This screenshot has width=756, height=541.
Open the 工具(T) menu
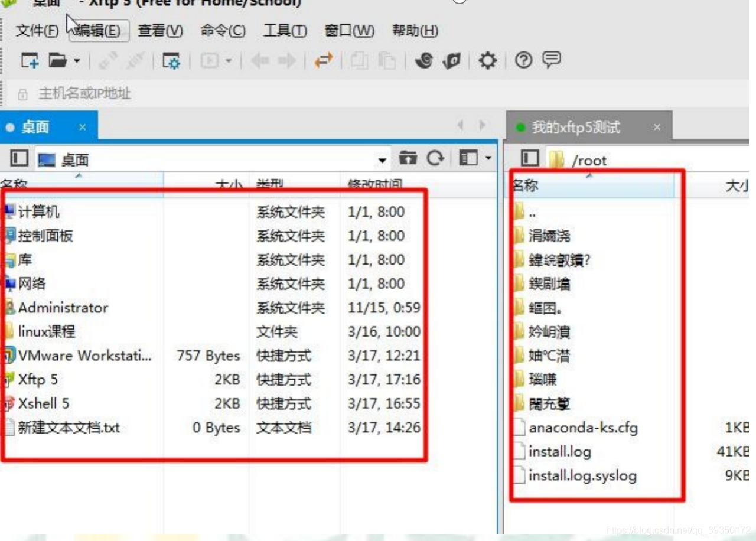coord(285,31)
